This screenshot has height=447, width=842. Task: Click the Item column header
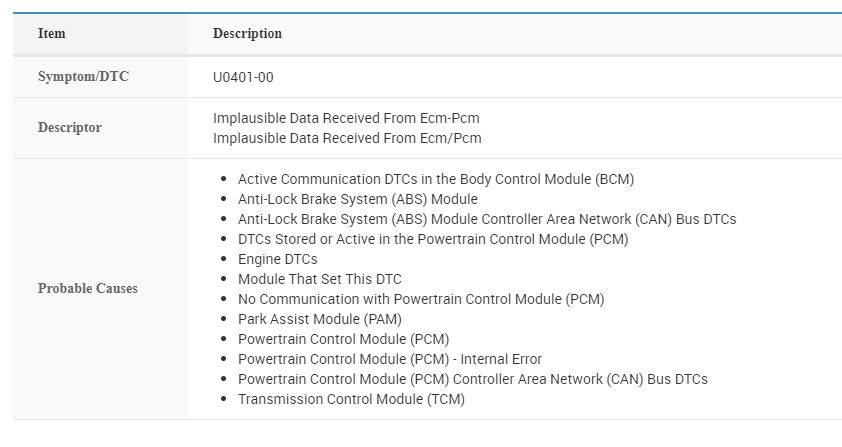(52, 34)
